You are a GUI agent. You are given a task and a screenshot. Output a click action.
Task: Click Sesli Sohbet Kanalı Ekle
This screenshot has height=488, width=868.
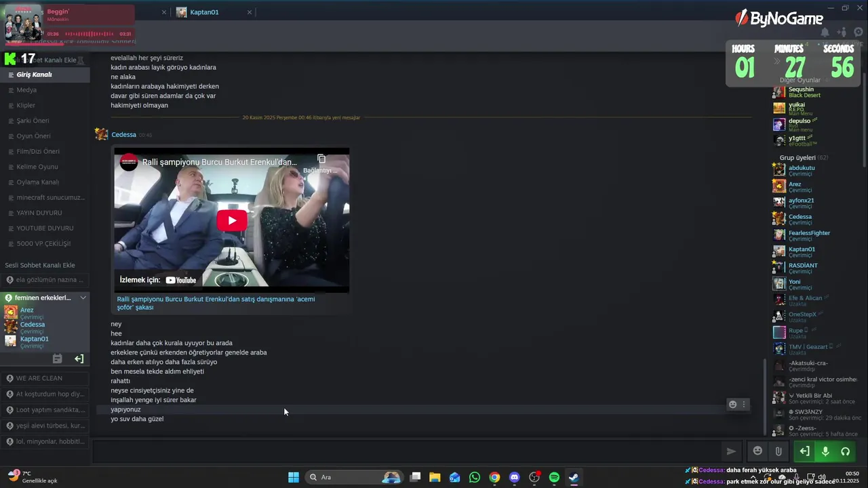[x=40, y=265]
